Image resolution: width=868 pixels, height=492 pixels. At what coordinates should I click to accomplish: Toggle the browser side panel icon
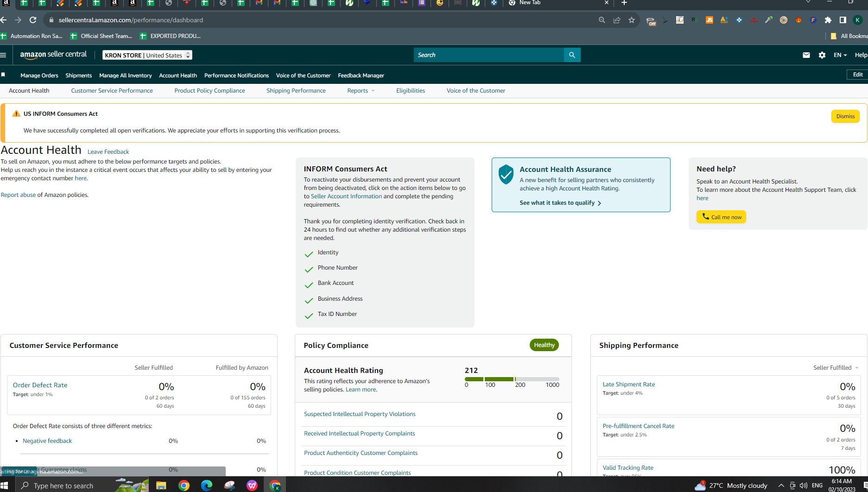tap(843, 20)
